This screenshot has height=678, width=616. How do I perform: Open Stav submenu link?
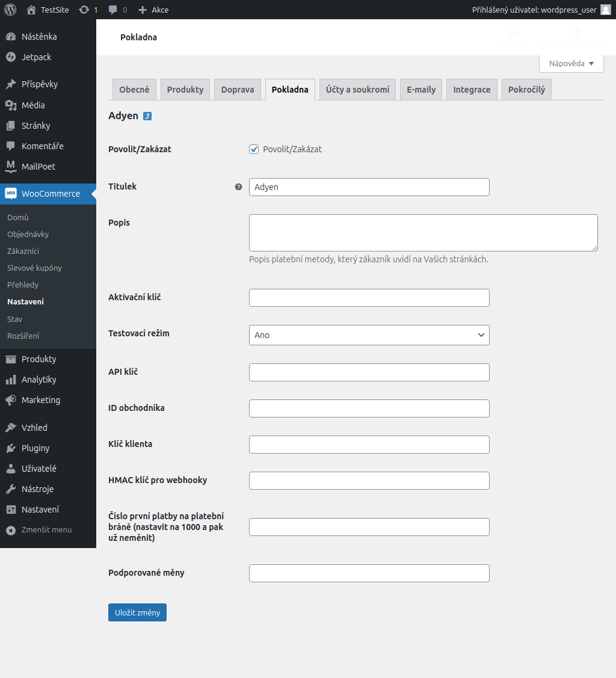pos(14,319)
